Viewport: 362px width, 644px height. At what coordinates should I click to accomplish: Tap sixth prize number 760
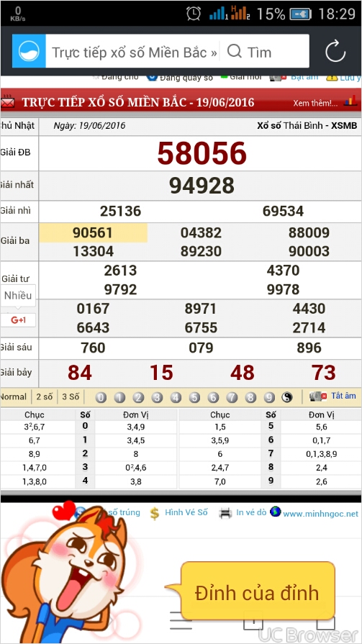tap(94, 348)
